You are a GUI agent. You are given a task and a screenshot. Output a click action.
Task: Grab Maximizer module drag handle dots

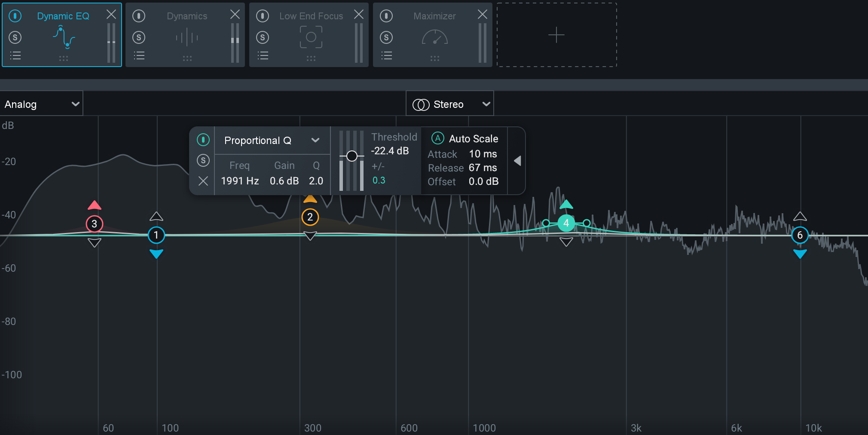pos(435,58)
